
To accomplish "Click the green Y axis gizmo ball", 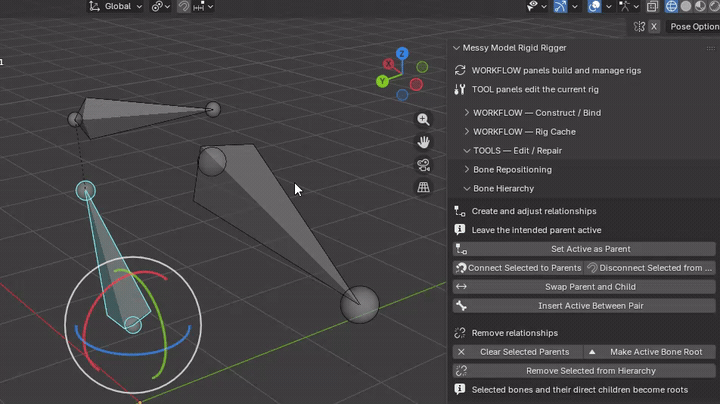I will (382, 81).
